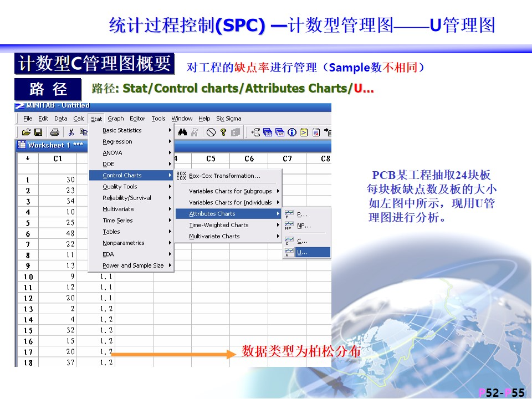Expand Variables Charts for Subgroups submenu
The width and height of the screenshot is (532, 399).
[230, 191]
